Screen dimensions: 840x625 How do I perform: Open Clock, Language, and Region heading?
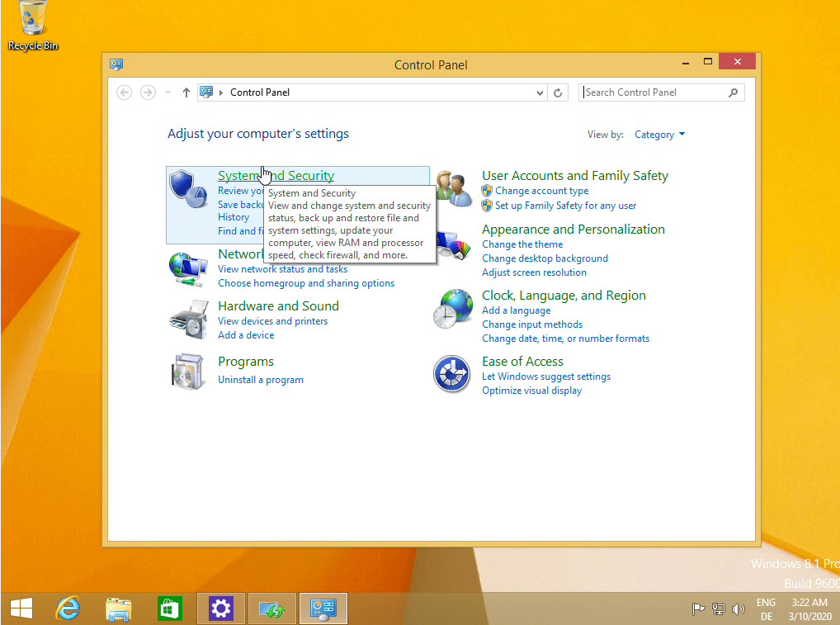click(x=564, y=296)
